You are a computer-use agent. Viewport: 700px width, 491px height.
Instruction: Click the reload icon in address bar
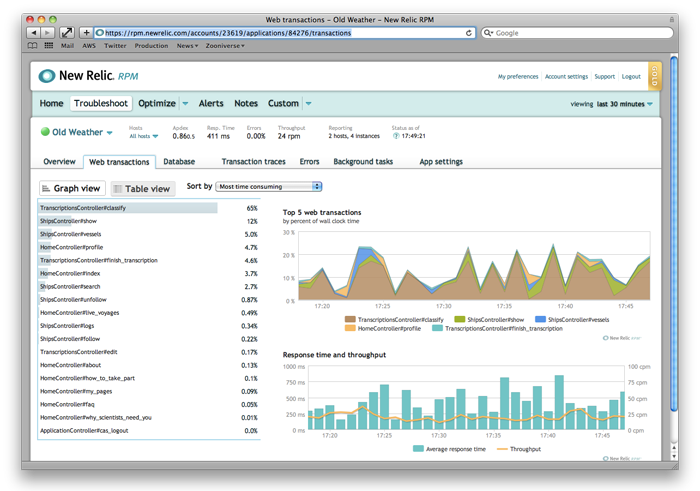coord(469,33)
